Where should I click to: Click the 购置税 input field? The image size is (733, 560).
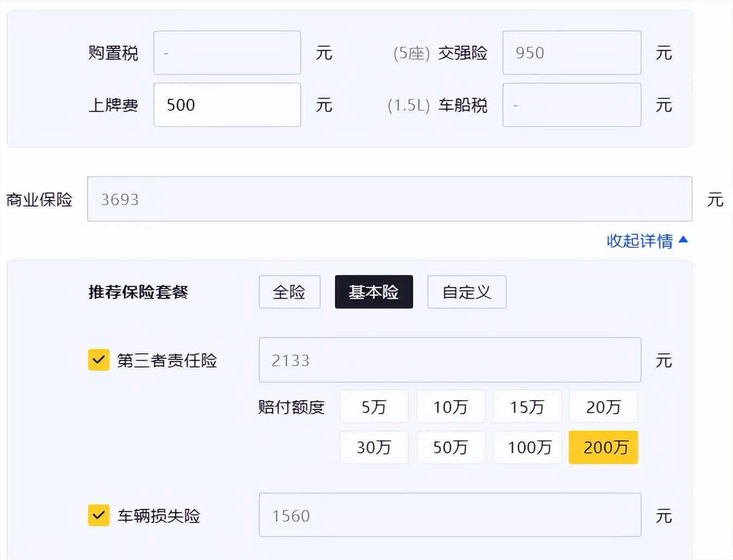227,52
